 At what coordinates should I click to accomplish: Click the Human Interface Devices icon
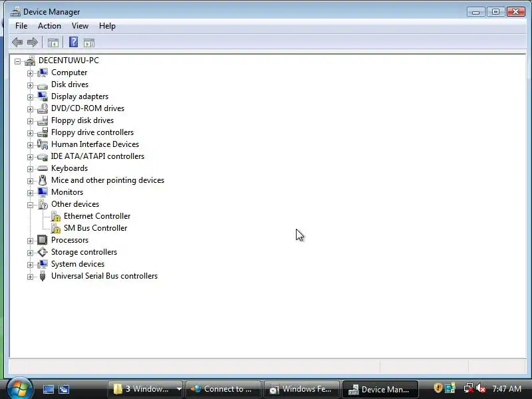click(43, 144)
